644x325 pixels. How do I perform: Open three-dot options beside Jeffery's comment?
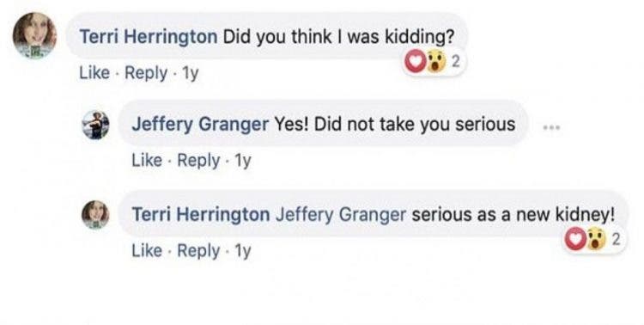click(x=551, y=127)
